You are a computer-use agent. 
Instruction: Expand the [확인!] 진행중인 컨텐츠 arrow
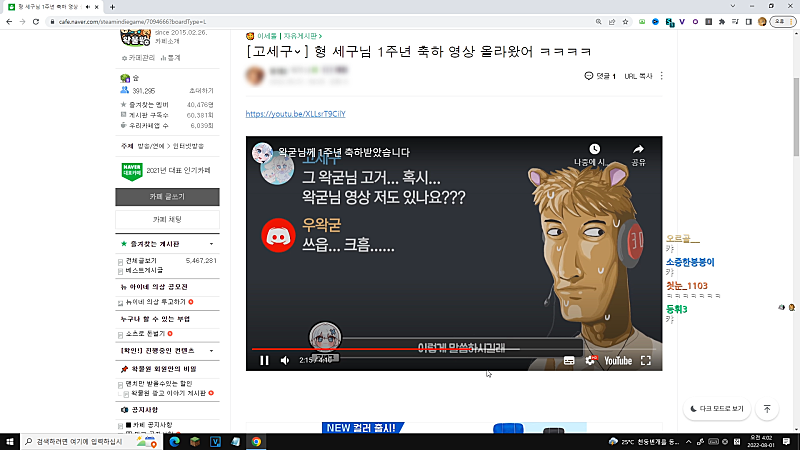[211, 351]
